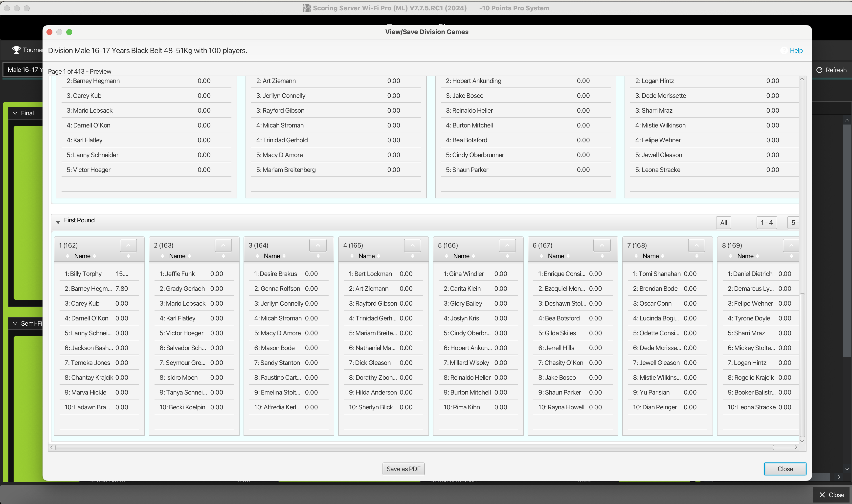Enable the 5- bracket filter

point(795,222)
